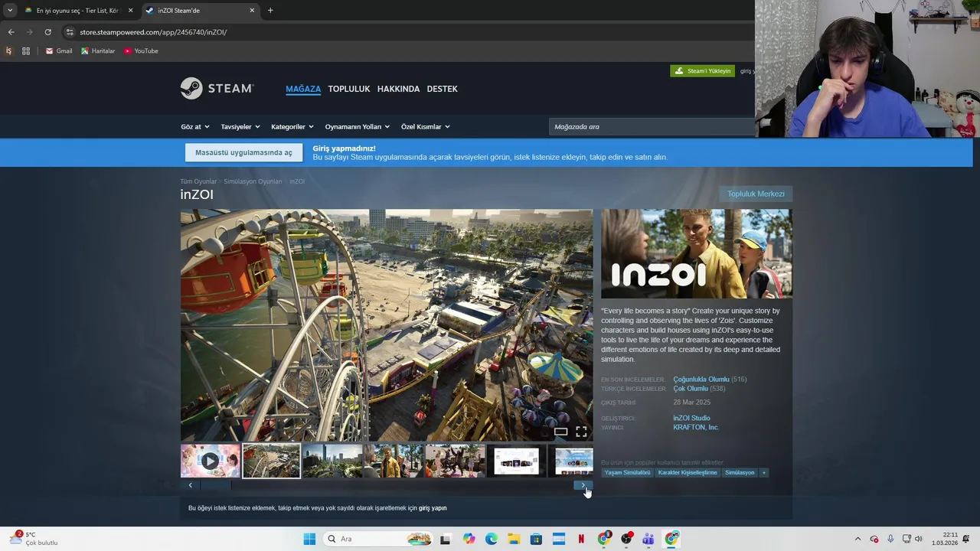This screenshot has width=980, height=551.
Task: Open Microsoft Edge from the taskbar
Action: 491,539
